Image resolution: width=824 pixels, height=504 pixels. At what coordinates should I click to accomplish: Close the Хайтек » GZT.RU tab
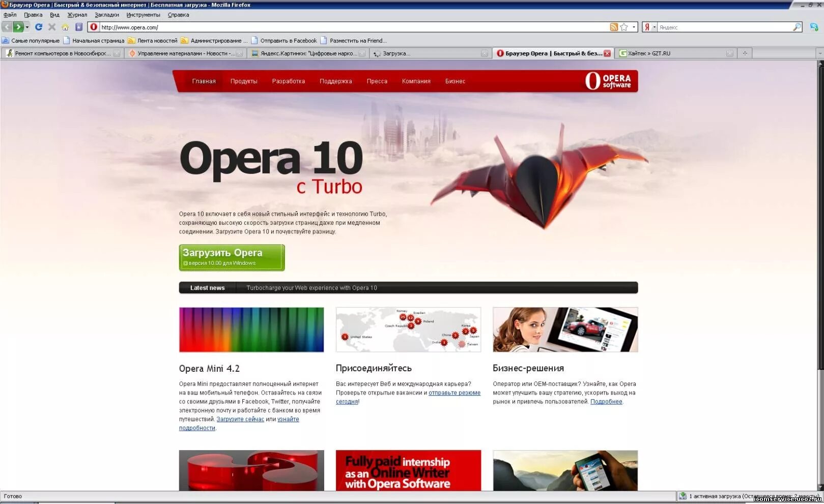730,53
